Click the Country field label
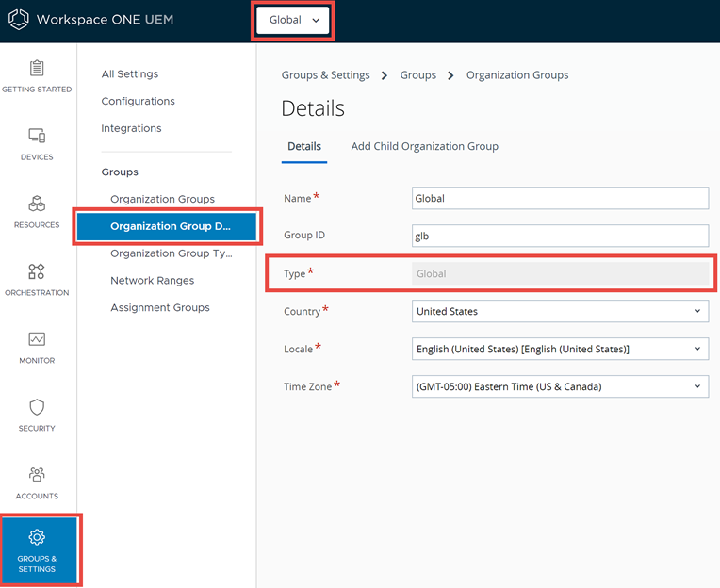 click(x=302, y=311)
